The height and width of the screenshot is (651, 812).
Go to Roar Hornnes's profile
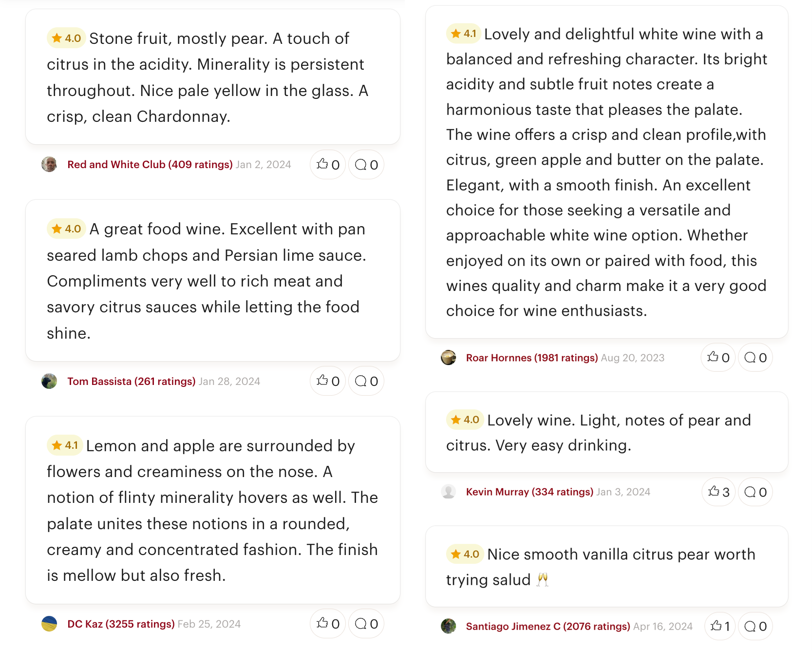point(531,358)
